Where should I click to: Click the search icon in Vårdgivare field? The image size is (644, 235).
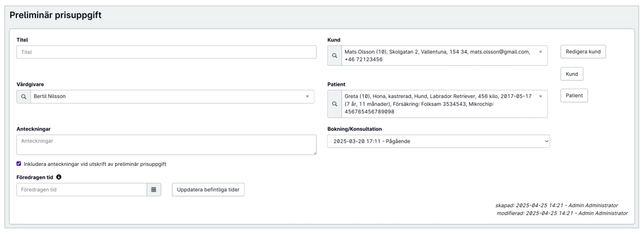pos(23,96)
